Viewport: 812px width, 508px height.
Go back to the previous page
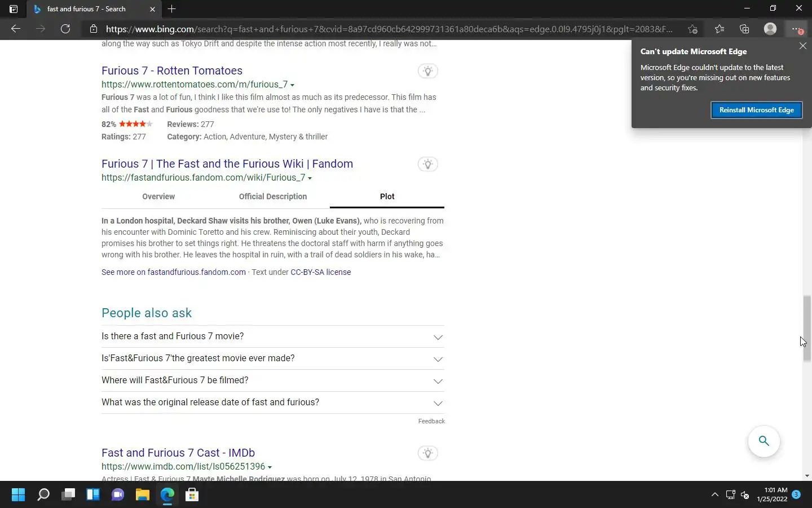point(16,29)
